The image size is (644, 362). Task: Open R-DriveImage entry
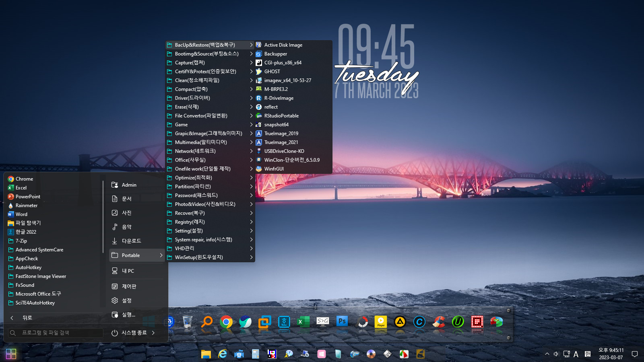(293, 98)
